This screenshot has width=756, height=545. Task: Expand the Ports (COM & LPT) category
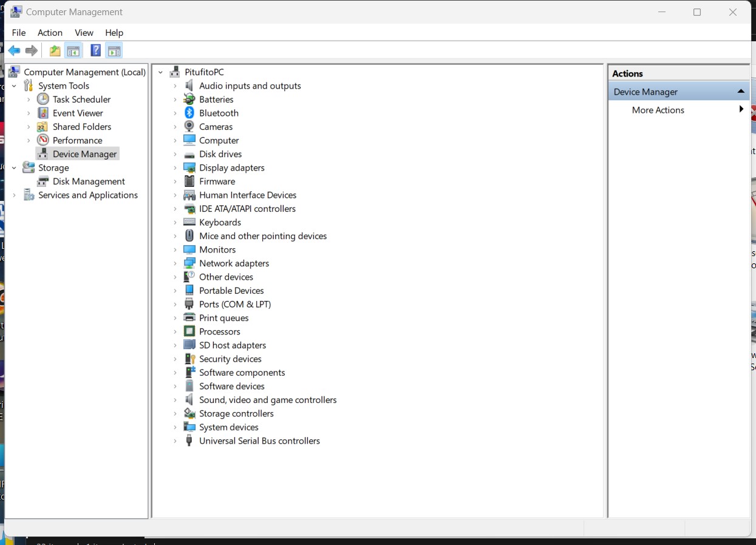tap(175, 304)
